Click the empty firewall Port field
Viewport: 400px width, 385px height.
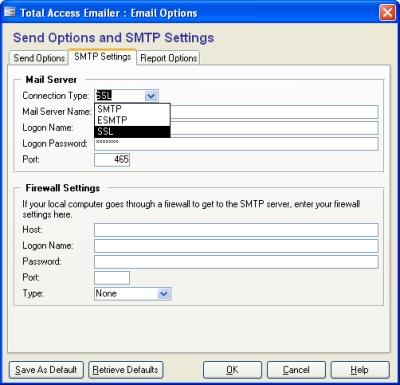[x=112, y=278]
